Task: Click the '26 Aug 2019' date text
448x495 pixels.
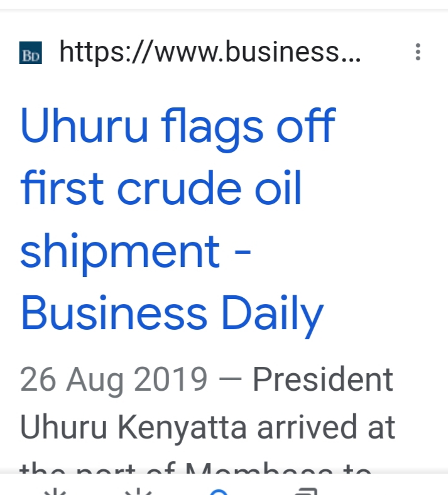Action: [x=114, y=379]
